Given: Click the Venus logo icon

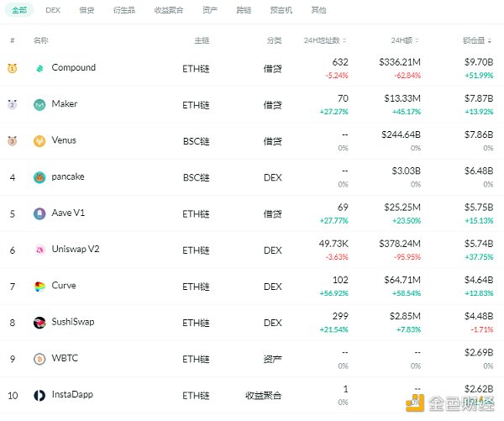Looking at the screenshot, I should [39, 141].
